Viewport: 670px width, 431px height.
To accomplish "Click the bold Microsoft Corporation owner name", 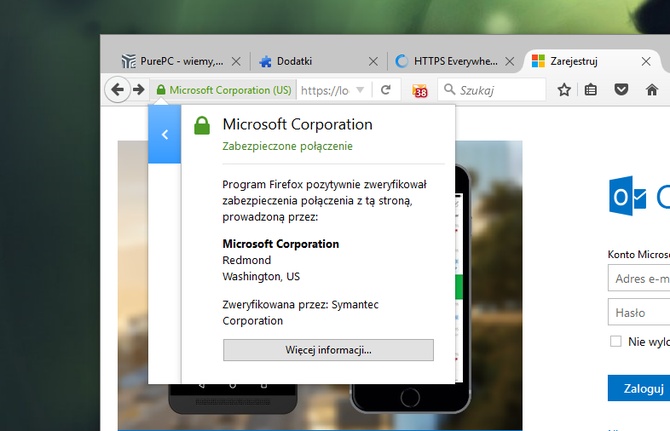I will (x=281, y=244).
